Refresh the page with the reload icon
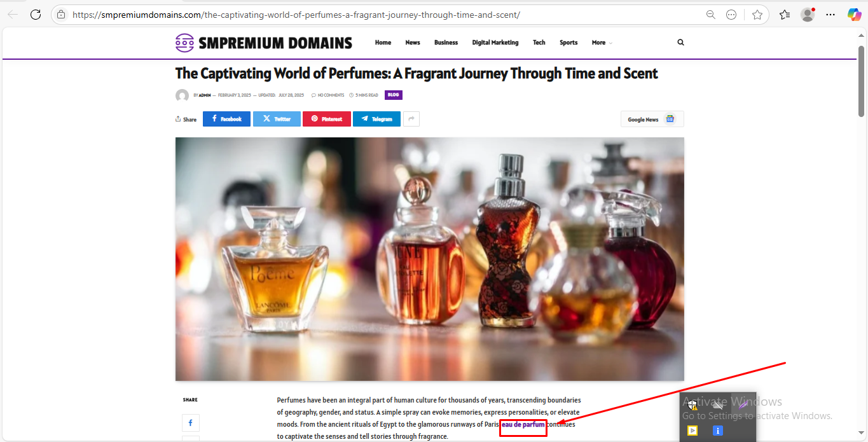The image size is (868, 442). tap(36, 15)
